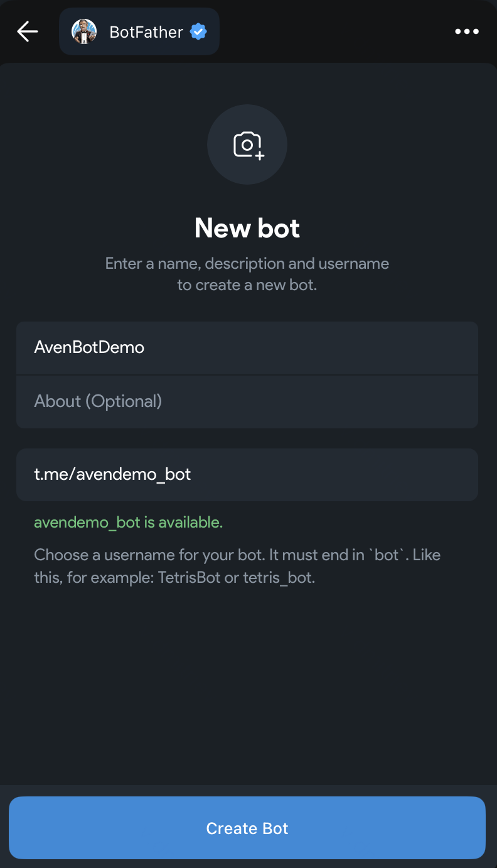This screenshot has width=497, height=868.
Task: Go back using the left arrow
Action: coord(28,31)
